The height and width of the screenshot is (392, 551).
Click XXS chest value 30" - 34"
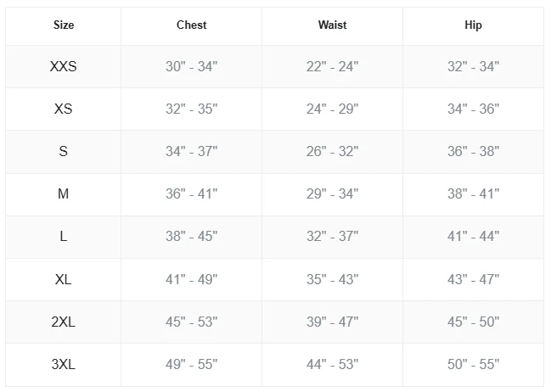click(192, 66)
